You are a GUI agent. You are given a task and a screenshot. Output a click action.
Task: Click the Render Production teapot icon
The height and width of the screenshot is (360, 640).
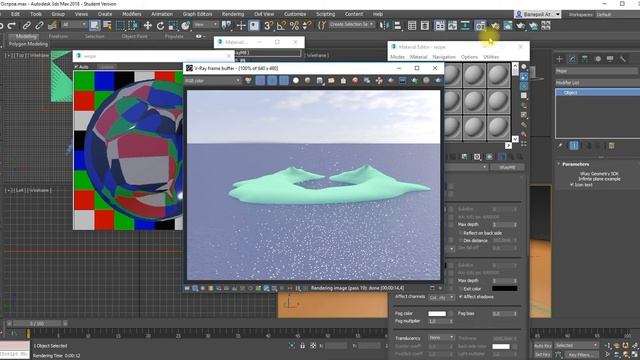[x=520, y=25]
